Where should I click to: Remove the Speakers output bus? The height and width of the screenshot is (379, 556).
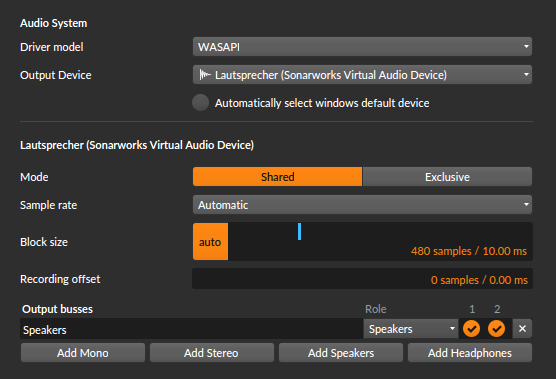click(x=522, y=329)
